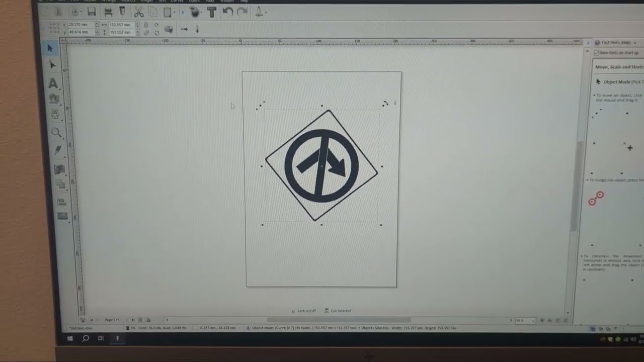644x362 pixels.
Task: Click the bottom fill rectangle tool
Action: click(62, 216)
